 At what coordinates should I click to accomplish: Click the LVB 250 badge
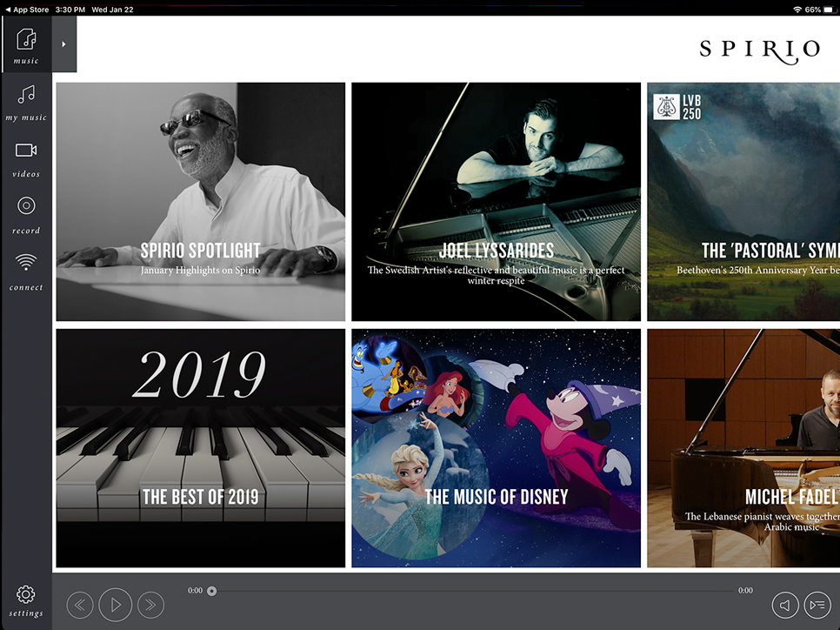(677, 107)
